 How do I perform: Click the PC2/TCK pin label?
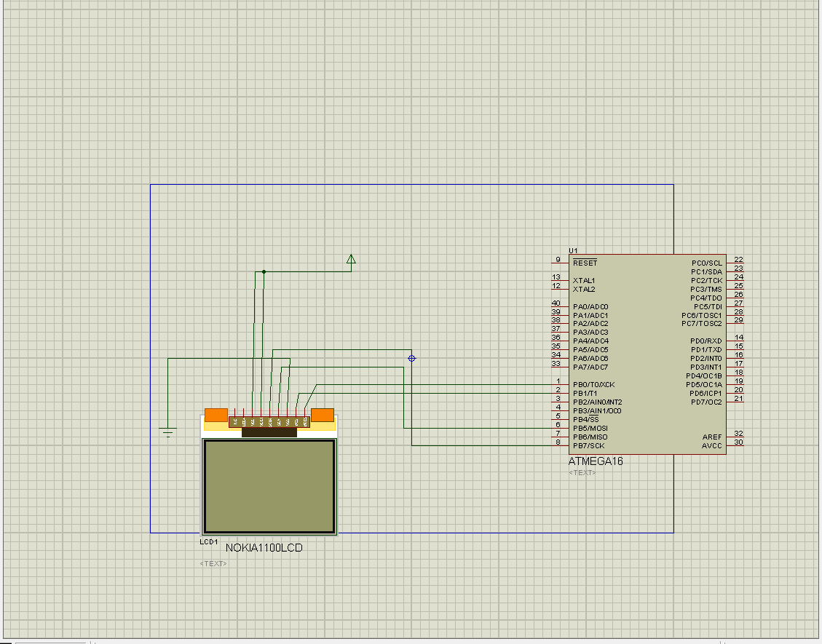click(707, 280)
